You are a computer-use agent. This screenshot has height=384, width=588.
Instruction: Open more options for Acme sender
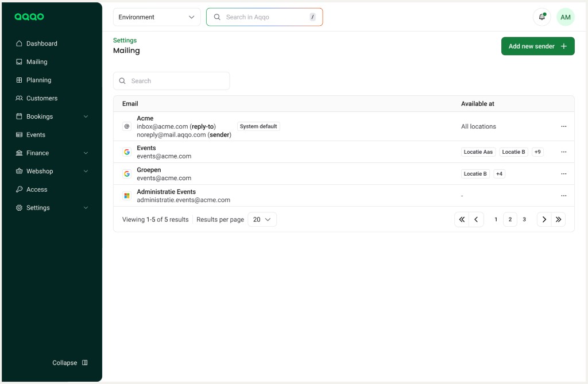[x=563, y=126]
